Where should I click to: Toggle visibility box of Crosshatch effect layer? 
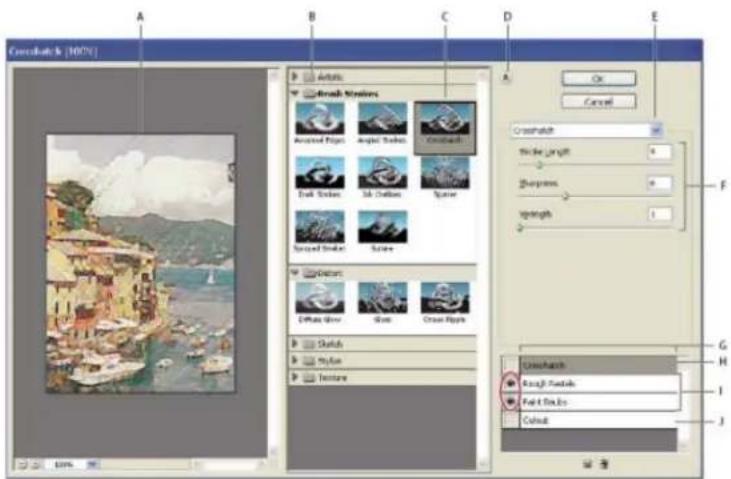pos(511,365)
